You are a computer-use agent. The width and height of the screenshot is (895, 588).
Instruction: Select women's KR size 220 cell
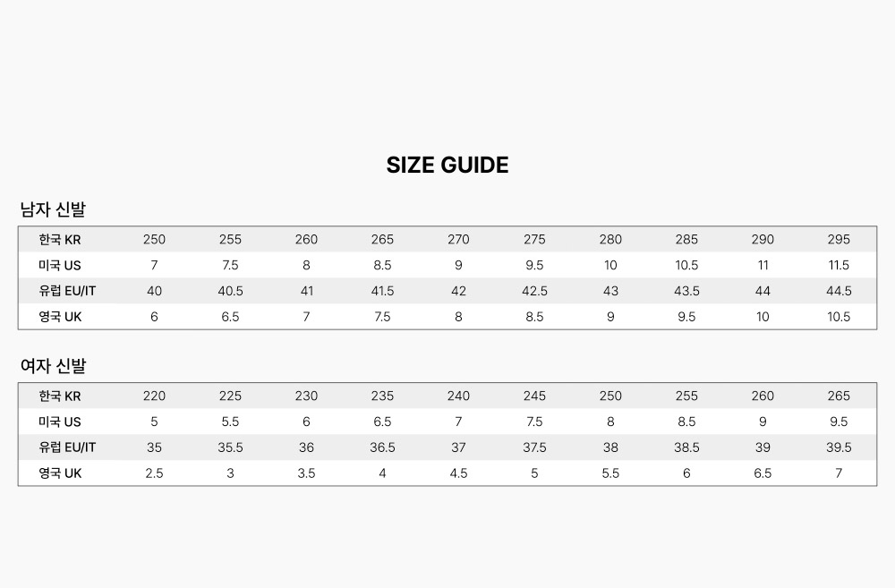(154, 396)
